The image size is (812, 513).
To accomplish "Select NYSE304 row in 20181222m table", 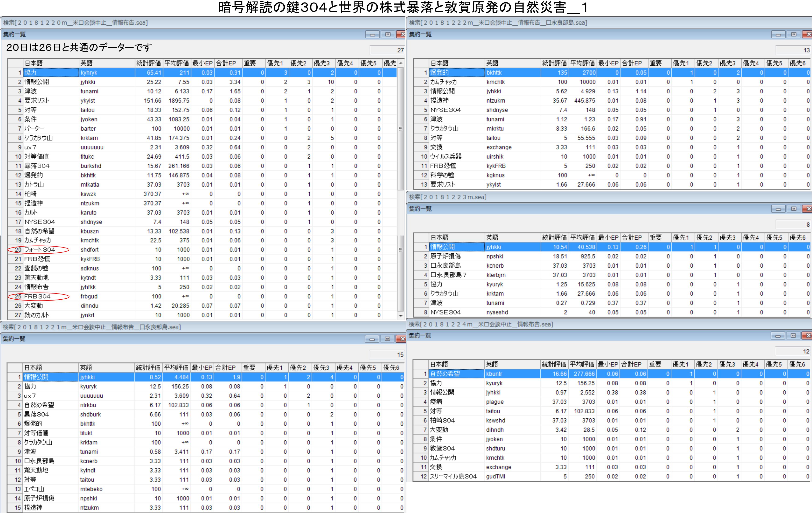I will (445, 110).
